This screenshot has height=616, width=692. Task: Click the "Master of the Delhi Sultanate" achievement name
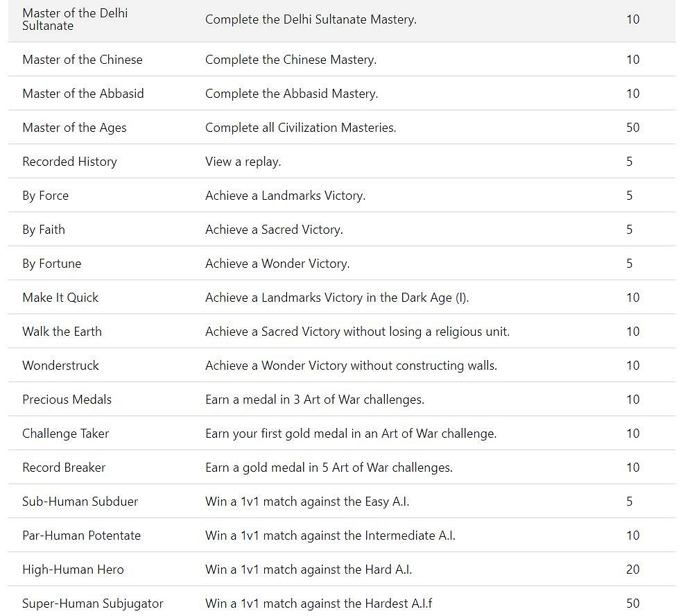(x=75, y=19)
